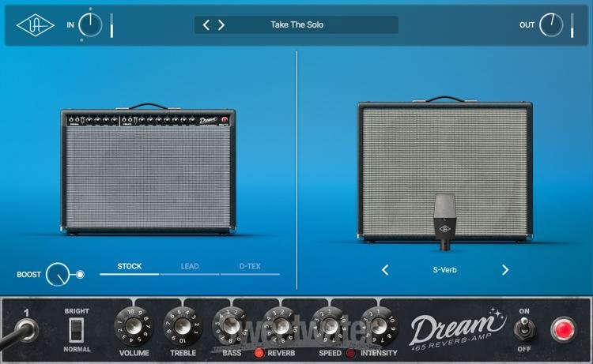The image size is (593, 364).
Task: Switch to the D-TEX amp mod tab
Action: point(250,267)
